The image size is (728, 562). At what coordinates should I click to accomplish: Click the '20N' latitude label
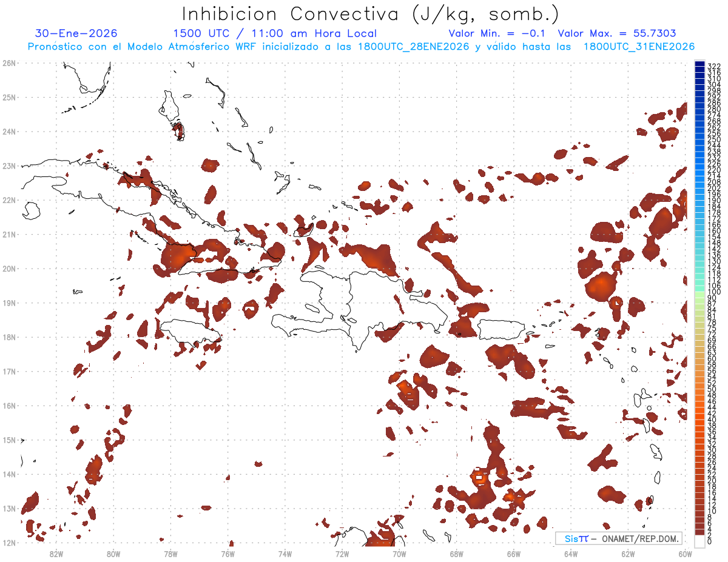pos(9,269)
